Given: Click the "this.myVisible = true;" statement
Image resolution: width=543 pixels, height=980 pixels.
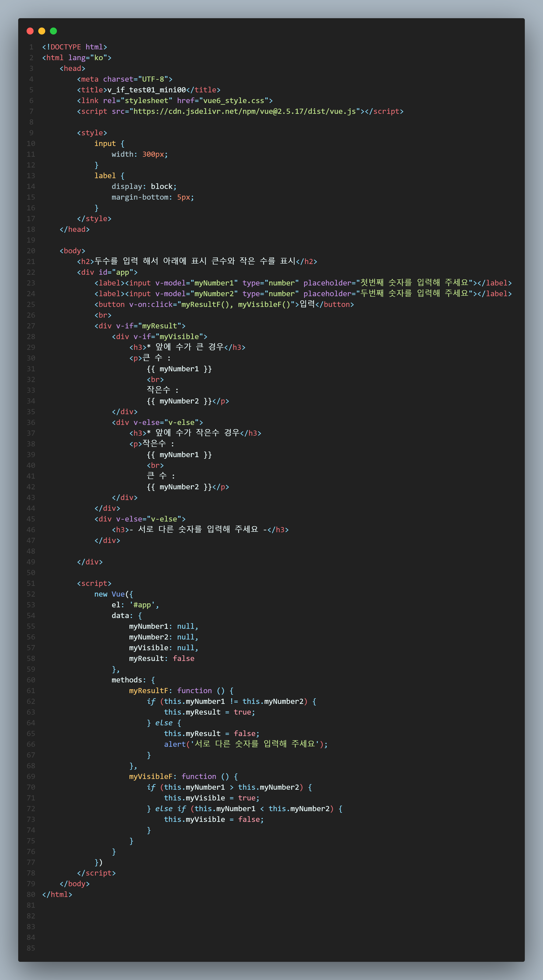Looking at the screenshot, I should (212, 798).
